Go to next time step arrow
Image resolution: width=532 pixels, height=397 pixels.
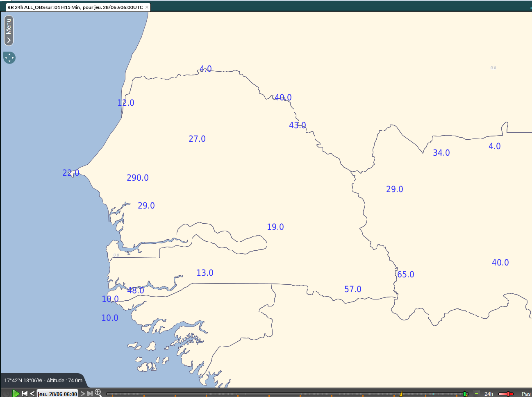point(83,394)
